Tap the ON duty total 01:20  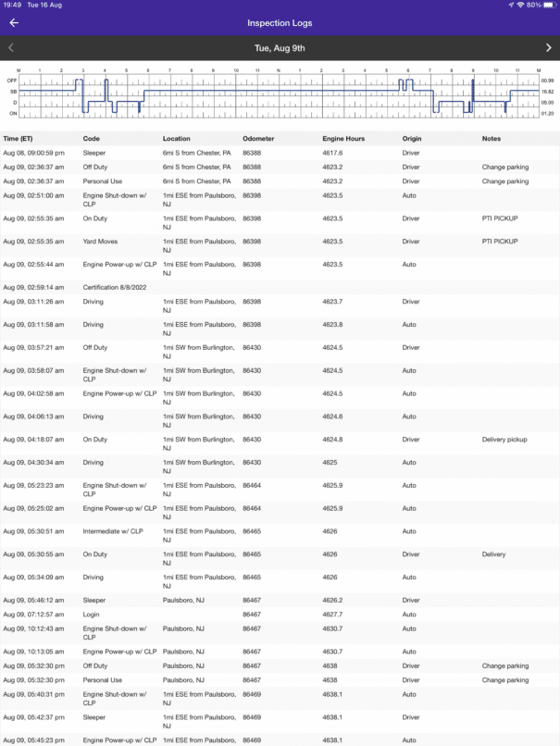click(547, 114)
